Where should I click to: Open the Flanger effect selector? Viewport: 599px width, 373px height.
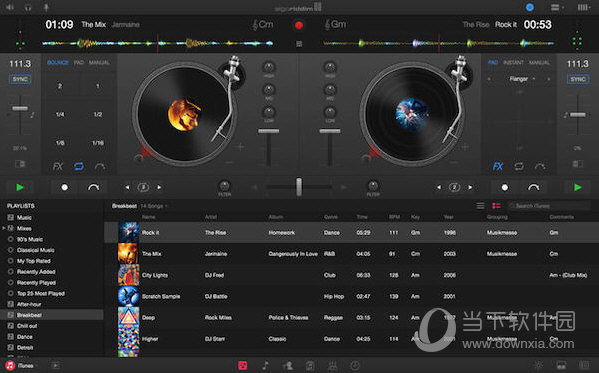tap(521, 79)
